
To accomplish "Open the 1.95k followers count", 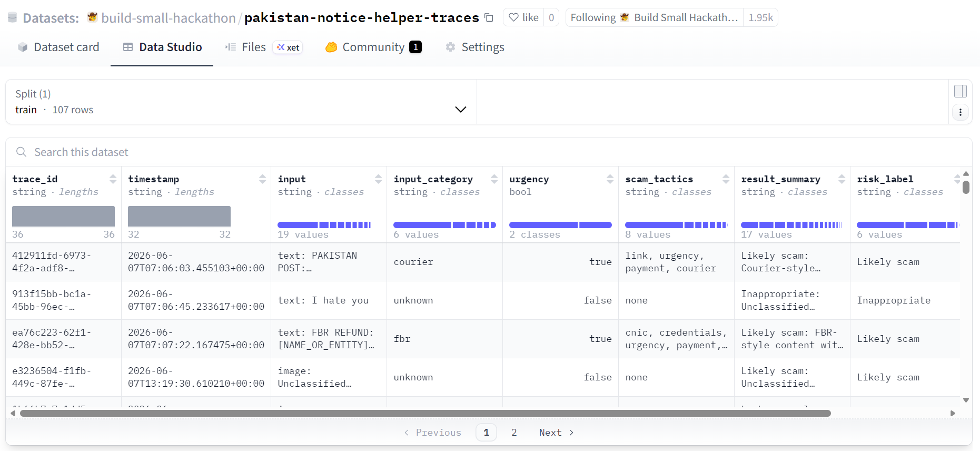I will tap(761, 17).
